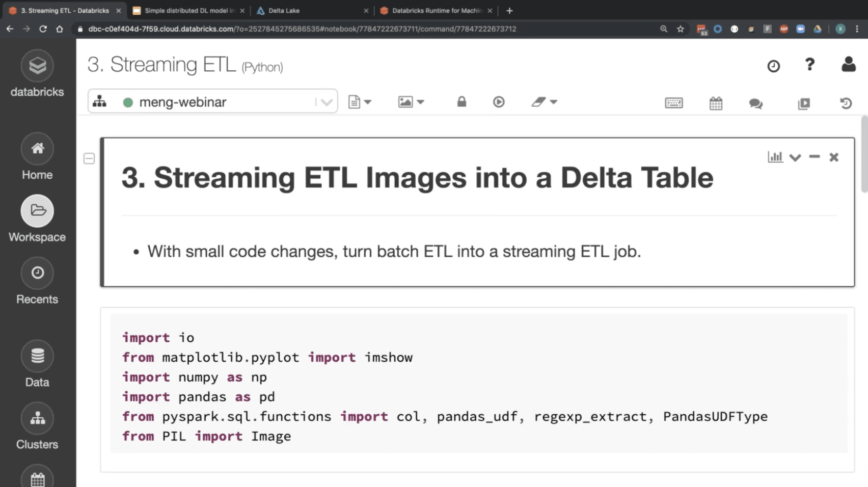868x487 pixels.
Task: Open the notebook schedule calendar icon
Action: pos(716,103)
